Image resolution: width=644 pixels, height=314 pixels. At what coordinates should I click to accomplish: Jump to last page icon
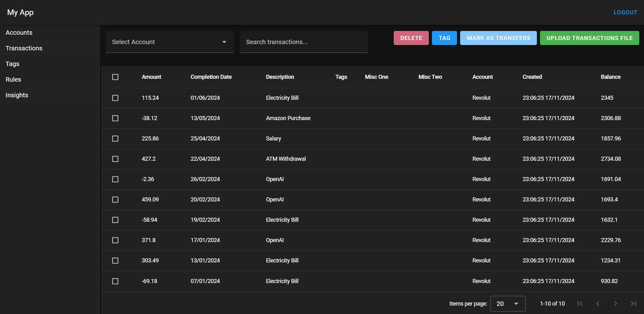click(x=633, y=303)
